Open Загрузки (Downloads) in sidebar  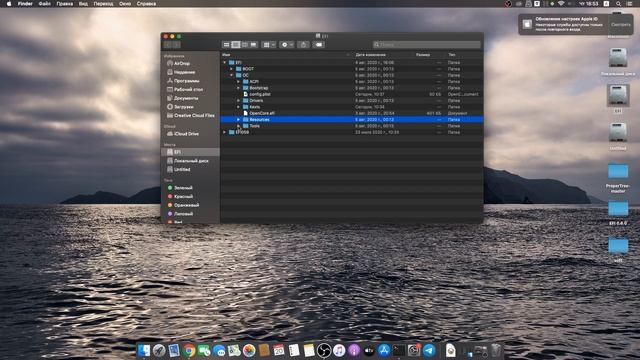tap(180, 107)
